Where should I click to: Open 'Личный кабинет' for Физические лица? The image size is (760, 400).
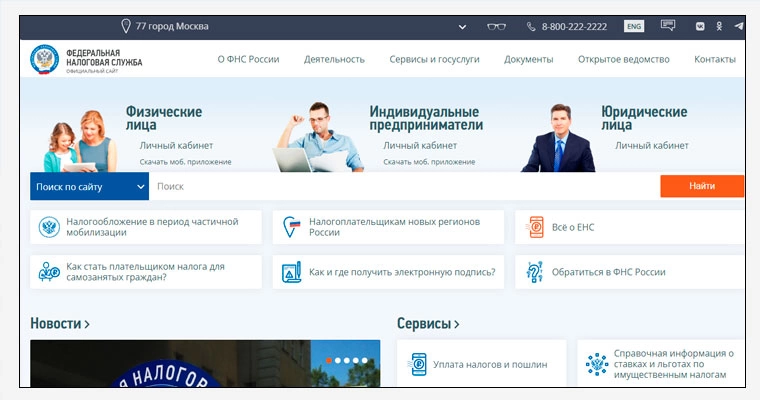point(176,145)
